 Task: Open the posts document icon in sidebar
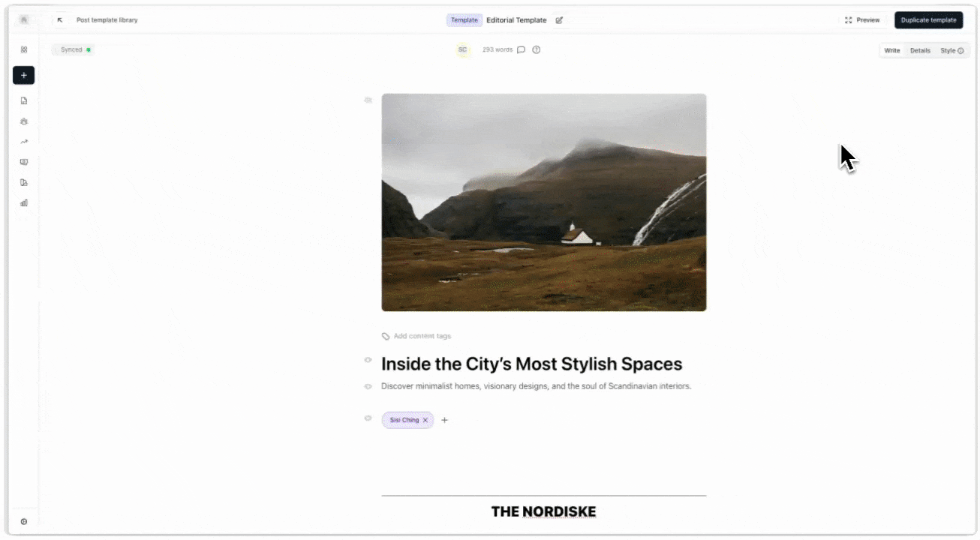point(24,100)
